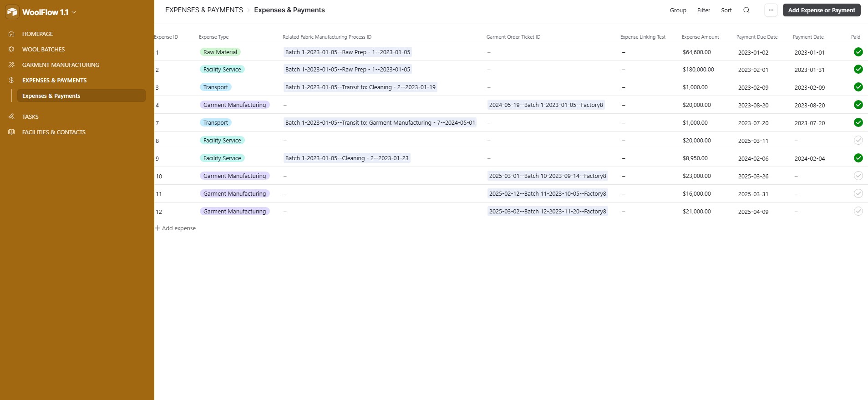The image size is (868, 400).
Task: Click the Garment Manufacturing tag in row 10
Action: (x=234, y=176)
